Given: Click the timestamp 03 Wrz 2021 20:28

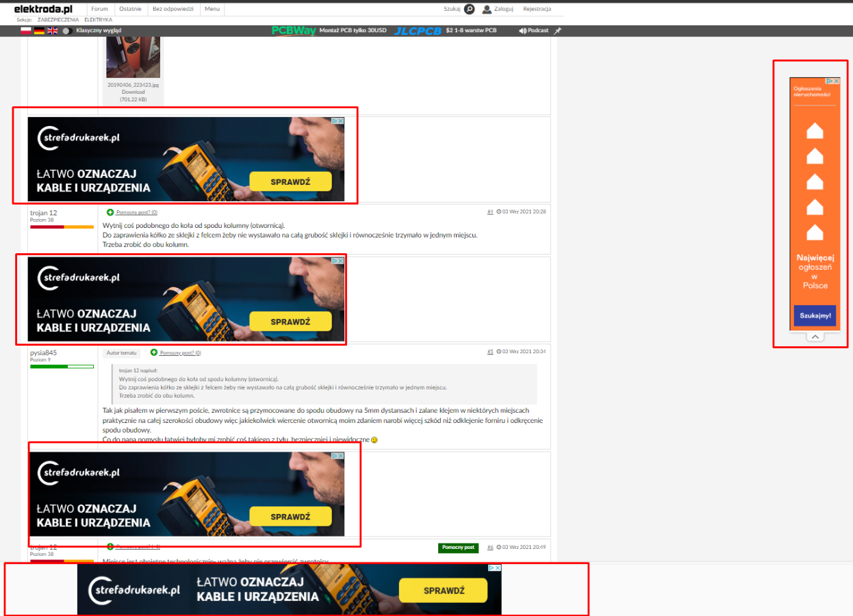Looking at the screenshot, I should pyautogui.click(x=524, y=212).
